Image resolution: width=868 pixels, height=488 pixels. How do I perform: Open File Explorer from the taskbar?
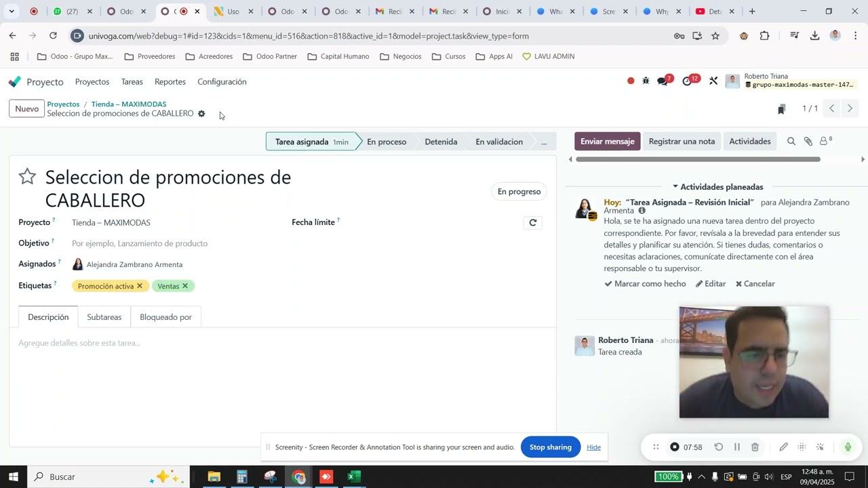click(214, 477)
